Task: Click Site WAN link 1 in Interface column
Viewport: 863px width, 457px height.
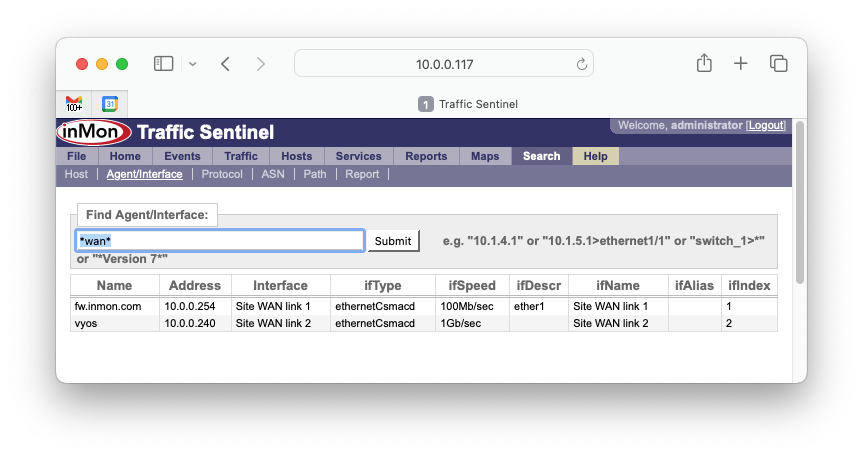Action: pyautogui.click(x=273, y=307)
